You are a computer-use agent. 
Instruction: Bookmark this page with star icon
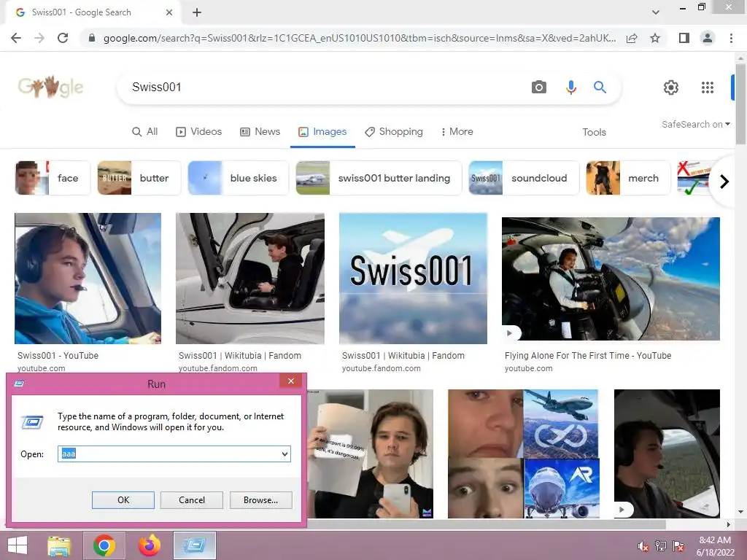point(655,38)
